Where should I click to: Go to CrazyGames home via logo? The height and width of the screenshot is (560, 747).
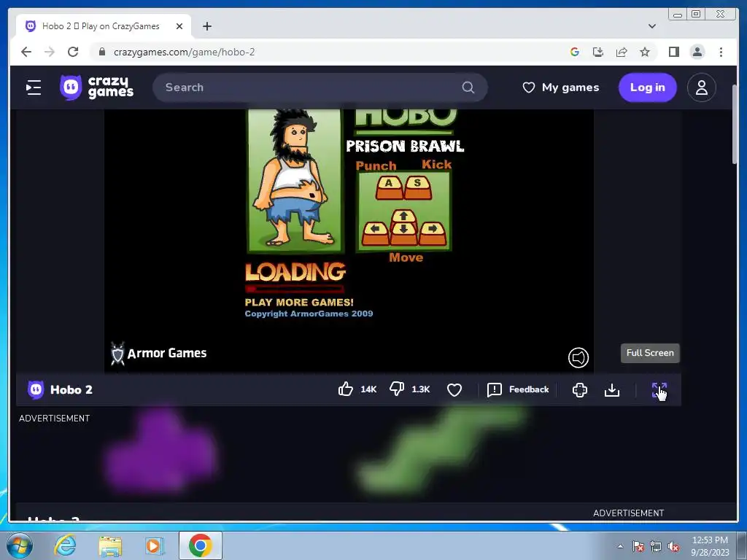pos(97,87)
